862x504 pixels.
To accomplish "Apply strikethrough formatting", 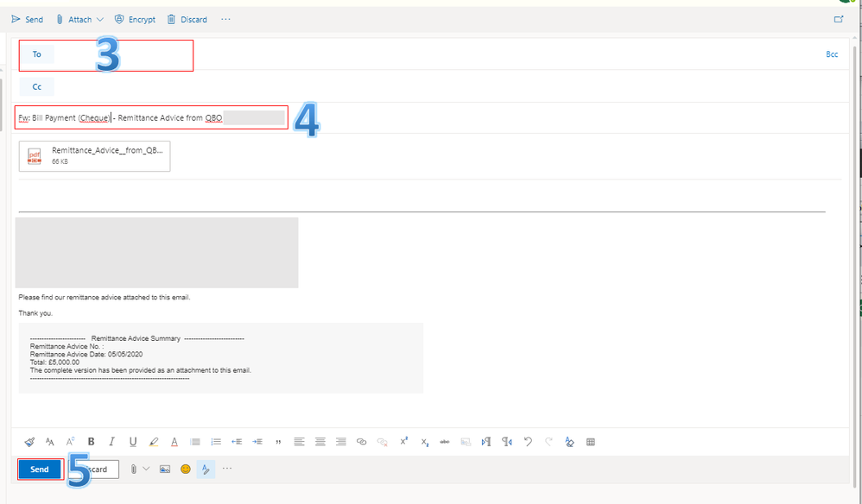I will 445,441.
